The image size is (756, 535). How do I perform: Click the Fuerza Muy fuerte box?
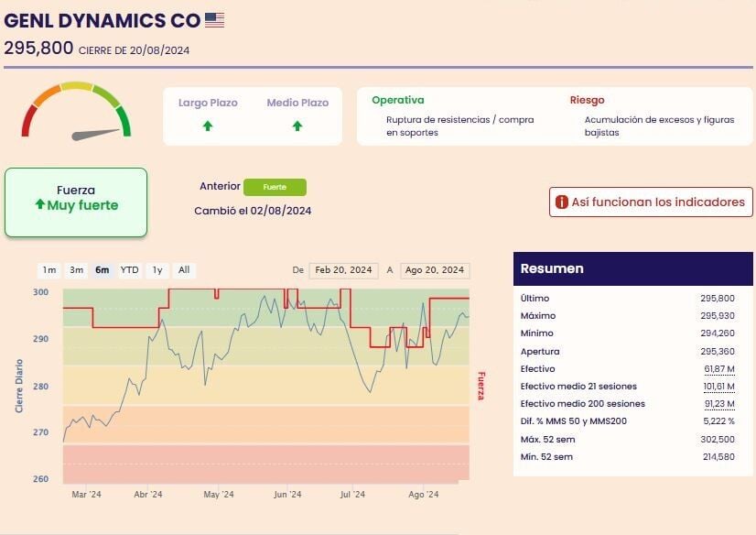coord(76,202)
